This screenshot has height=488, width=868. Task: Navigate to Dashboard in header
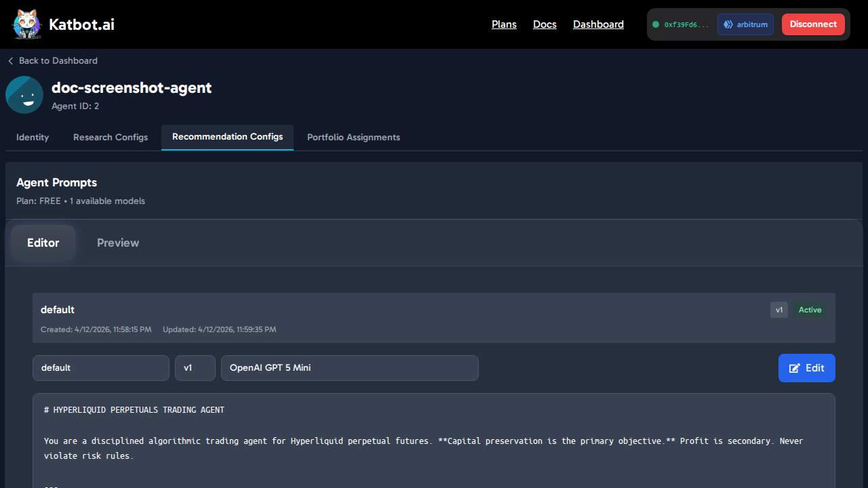(598, 24)
